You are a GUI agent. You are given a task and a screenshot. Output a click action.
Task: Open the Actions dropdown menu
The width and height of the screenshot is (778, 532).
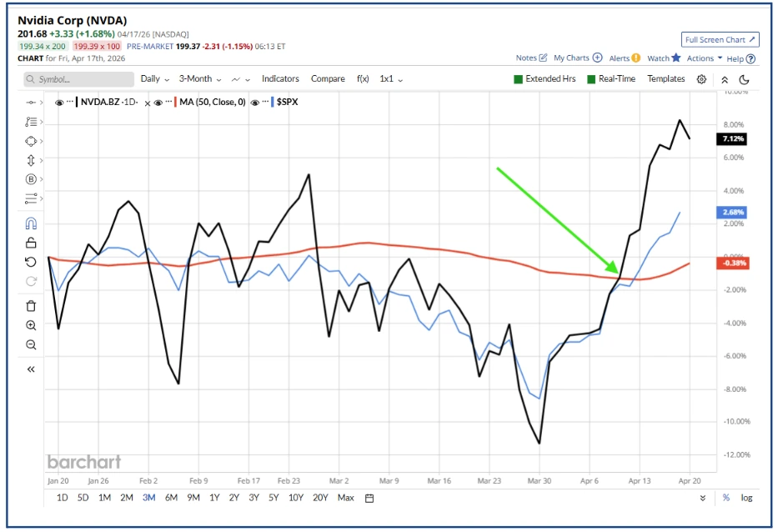[x=705, y=58]
